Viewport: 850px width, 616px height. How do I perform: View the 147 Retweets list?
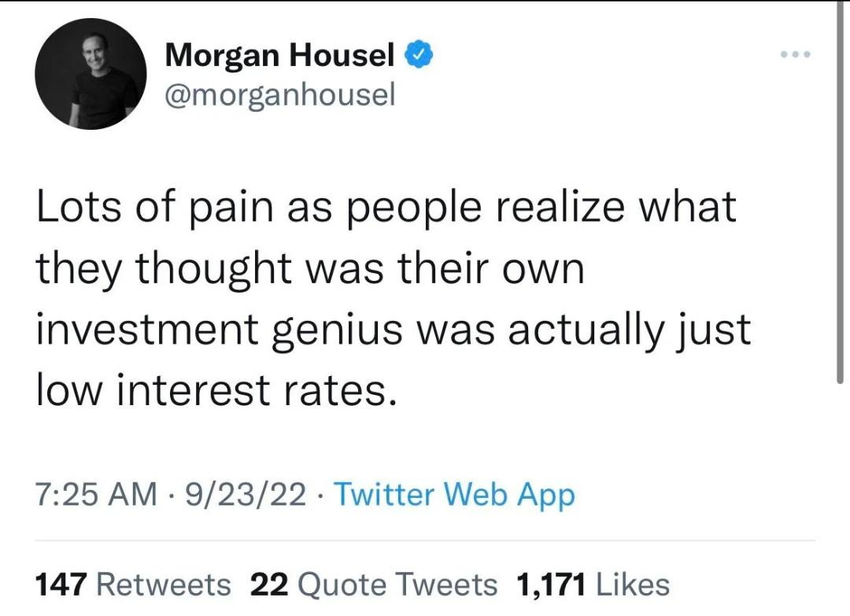tap(133, 585)
